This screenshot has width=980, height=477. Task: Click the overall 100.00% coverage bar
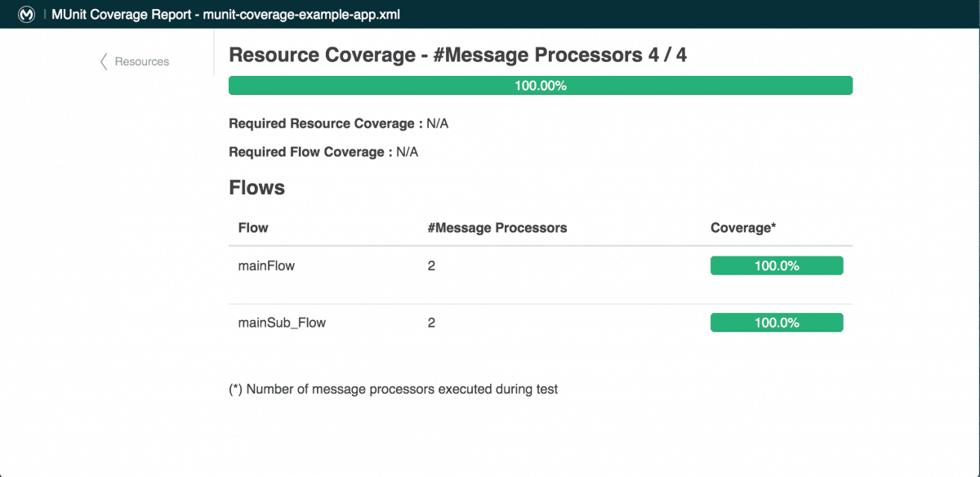(x=541, y=85)
